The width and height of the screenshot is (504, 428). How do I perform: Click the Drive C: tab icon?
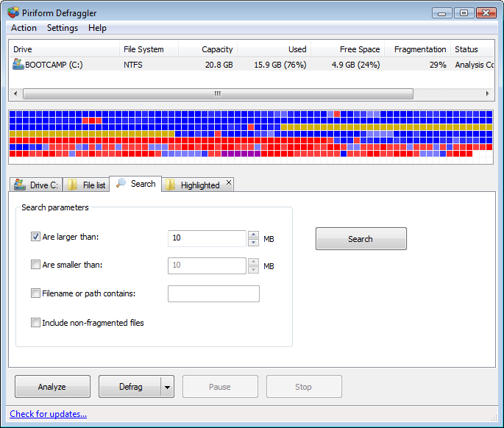click(20, 185)
